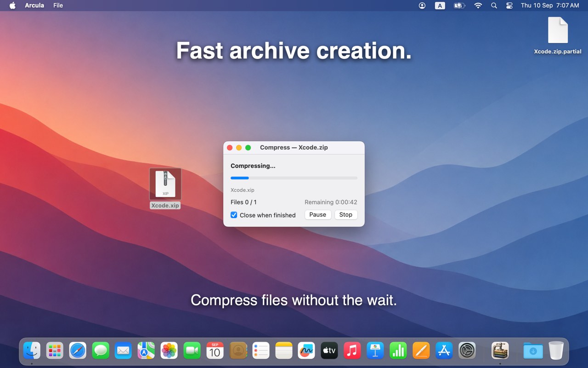Start FaceTime from the Dock
This screenshot has height=368, width=588.
(192, 351)
